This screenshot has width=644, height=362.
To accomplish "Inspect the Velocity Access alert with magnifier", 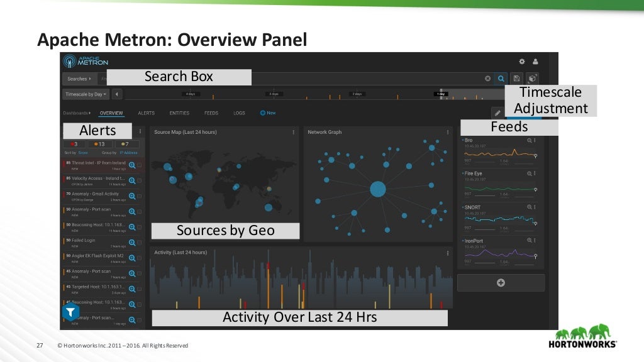I will coord(132,180).
